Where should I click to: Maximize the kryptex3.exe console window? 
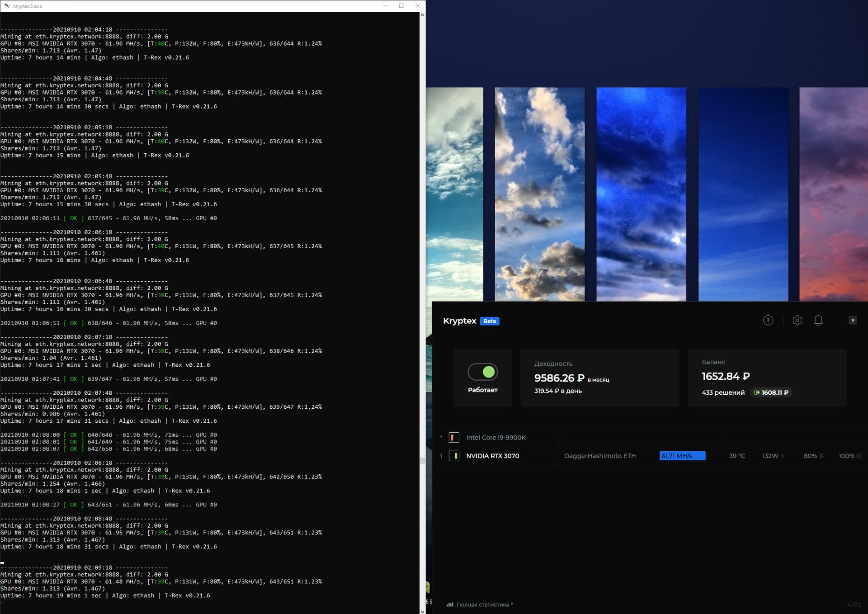click(401, 6)
